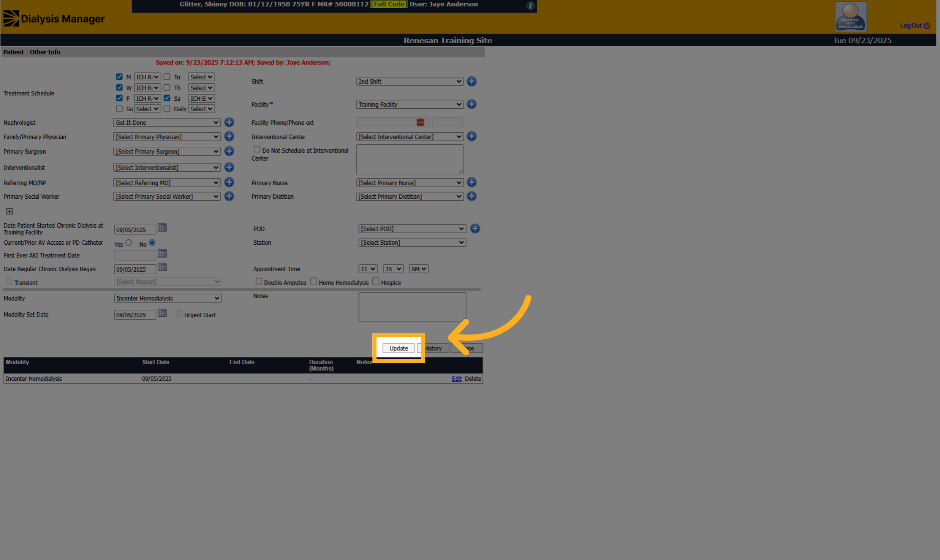
Task: Check the Tuesday treatment schedule checkbox
Action: pos(167,77)
